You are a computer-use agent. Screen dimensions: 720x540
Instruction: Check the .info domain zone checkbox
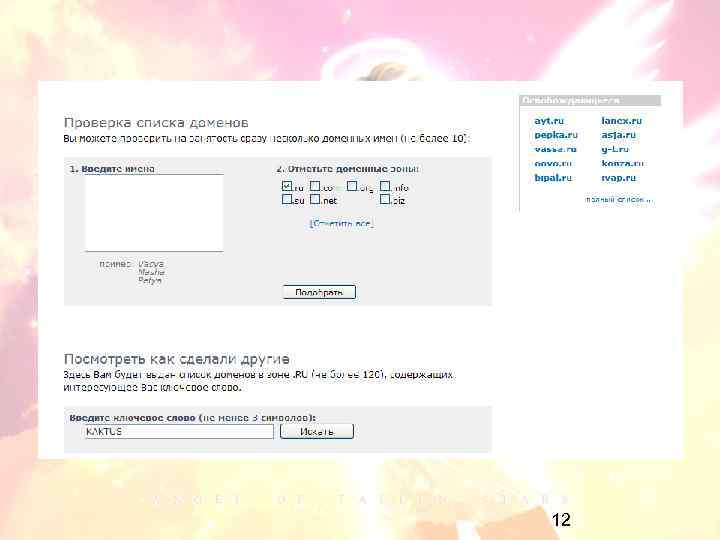pyautogui.click(x=385, y=186)
